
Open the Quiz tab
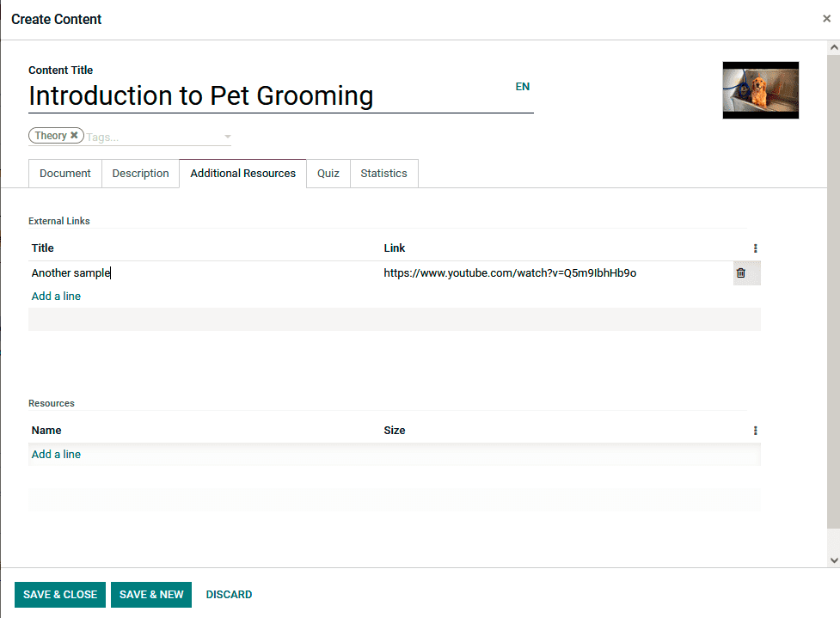point(328,174)
